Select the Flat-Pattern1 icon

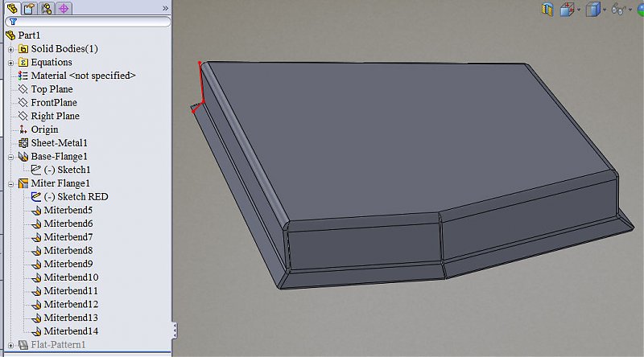23,345
